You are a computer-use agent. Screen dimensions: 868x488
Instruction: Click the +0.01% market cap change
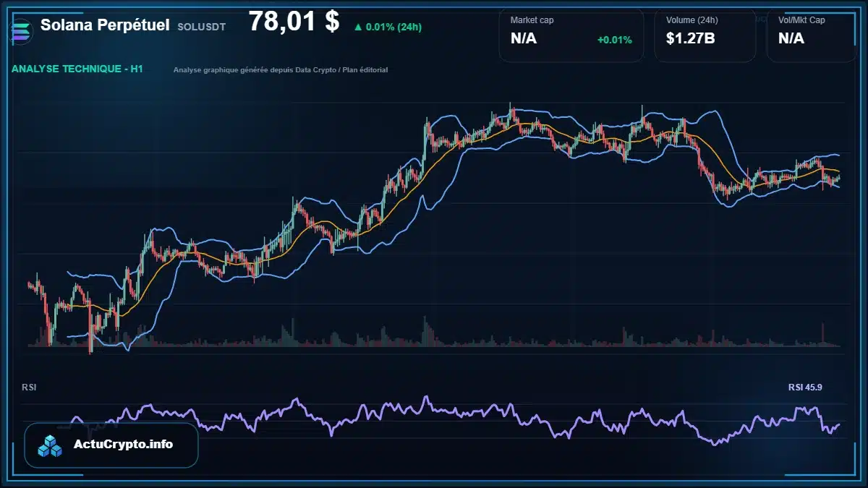click(x=614, y=39)
